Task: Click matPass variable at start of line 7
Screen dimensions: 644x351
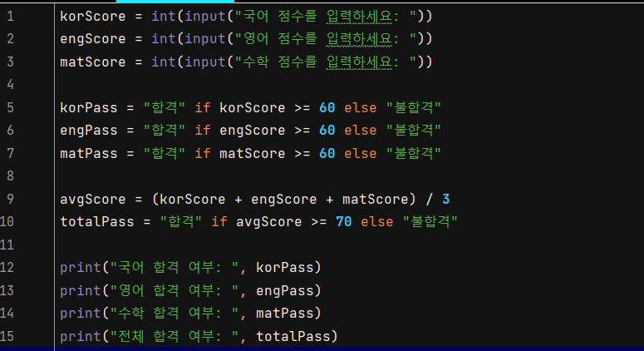Action: 89,153
